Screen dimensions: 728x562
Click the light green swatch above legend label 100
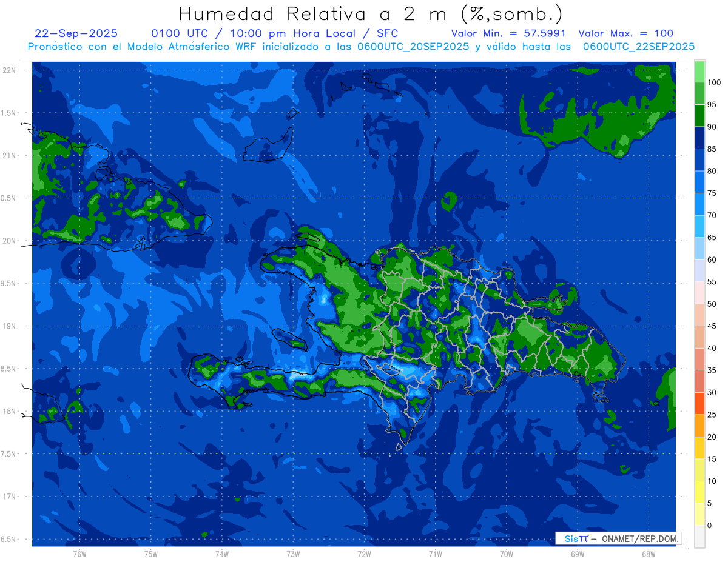pos(699,72)
